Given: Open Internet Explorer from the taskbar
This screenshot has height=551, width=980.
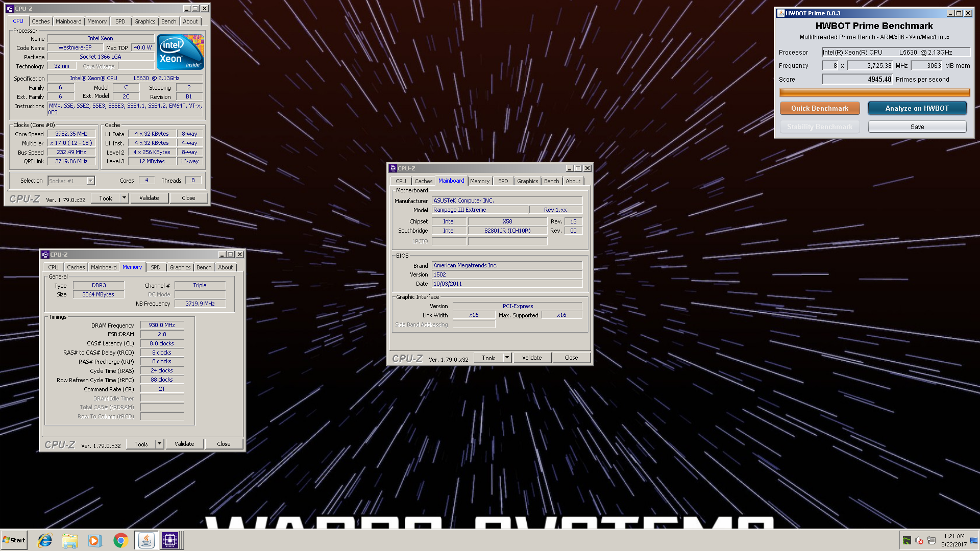Looking at the screenshot, I should [45, 540].
